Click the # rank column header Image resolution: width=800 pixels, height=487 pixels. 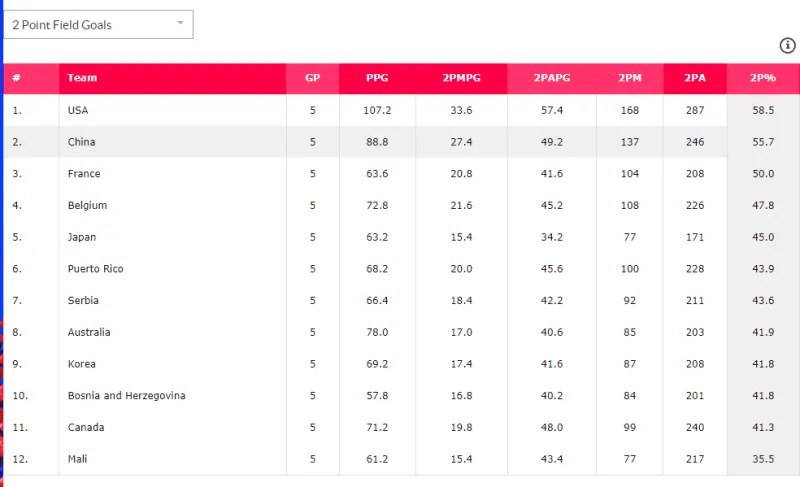(x=17, y=78)
